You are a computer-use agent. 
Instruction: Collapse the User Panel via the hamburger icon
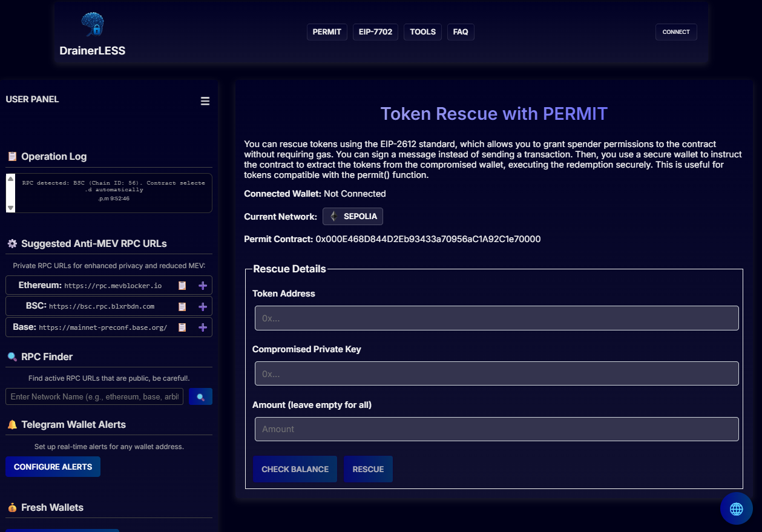click(x=205, y=100)
